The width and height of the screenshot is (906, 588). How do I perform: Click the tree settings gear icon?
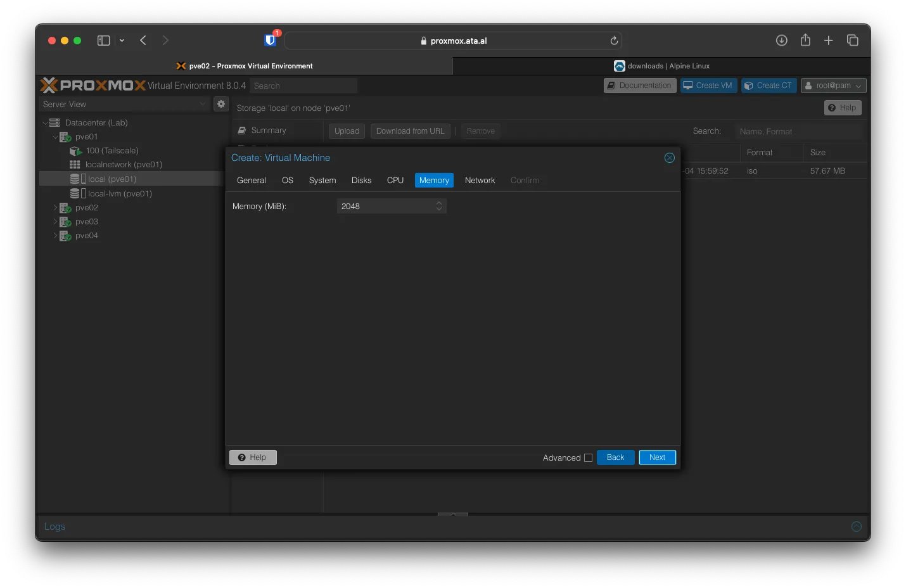click(x=221, y=104)
